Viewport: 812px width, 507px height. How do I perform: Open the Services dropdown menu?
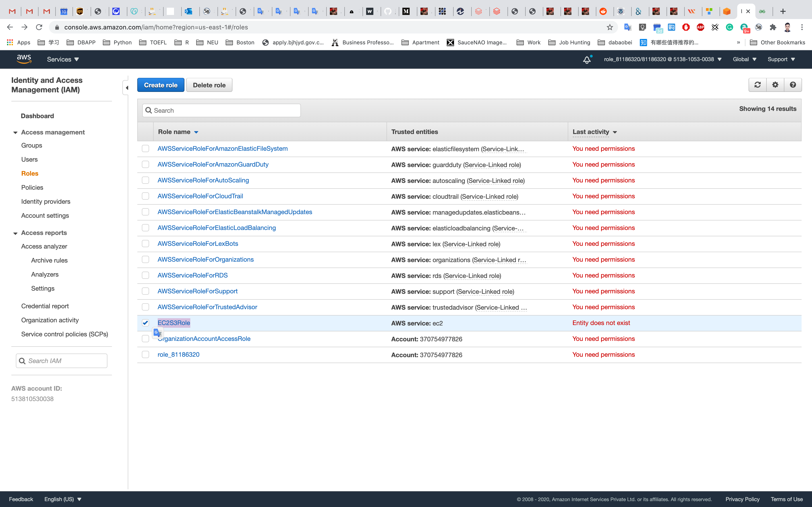coord(63,59)
